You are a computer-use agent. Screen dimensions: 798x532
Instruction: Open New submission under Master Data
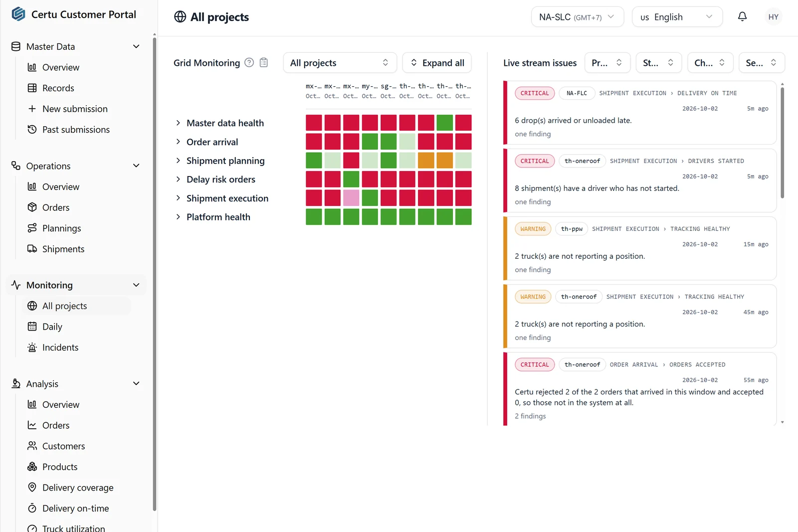[75, 109]
